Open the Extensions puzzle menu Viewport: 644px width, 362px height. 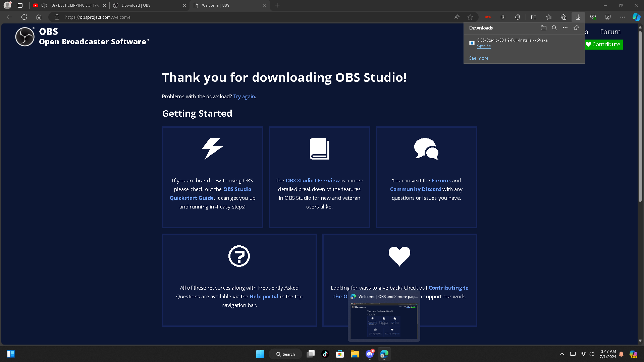[518, 17]
